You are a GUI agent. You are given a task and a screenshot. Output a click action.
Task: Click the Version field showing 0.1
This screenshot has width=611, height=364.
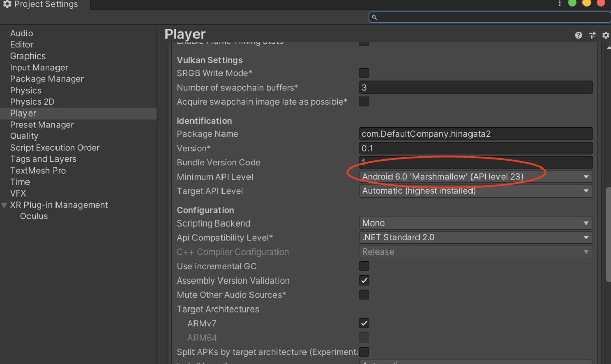[476, 148]
